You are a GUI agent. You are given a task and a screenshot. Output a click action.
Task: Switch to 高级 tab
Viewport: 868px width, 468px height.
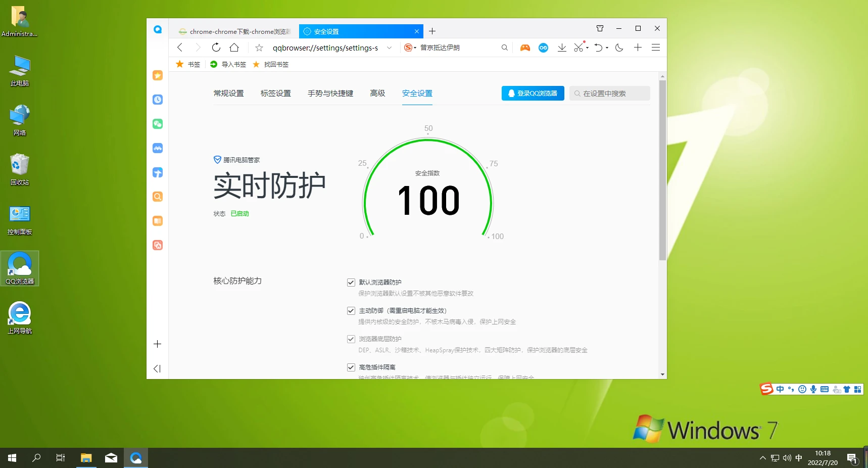tap(377, 93)
